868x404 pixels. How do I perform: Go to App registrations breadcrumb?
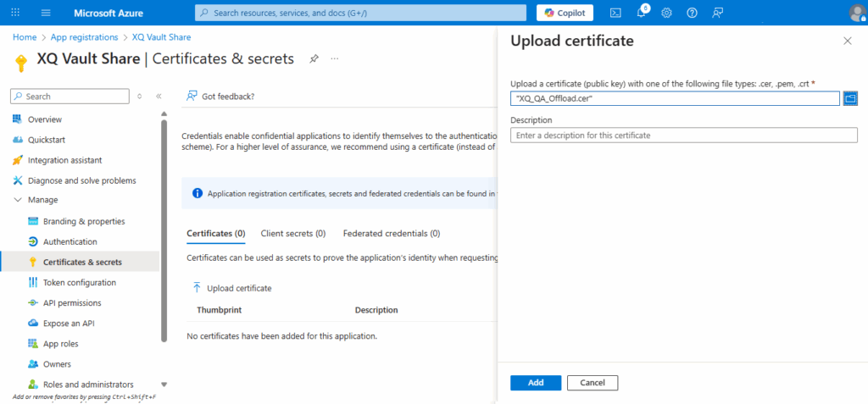[84, 37]
